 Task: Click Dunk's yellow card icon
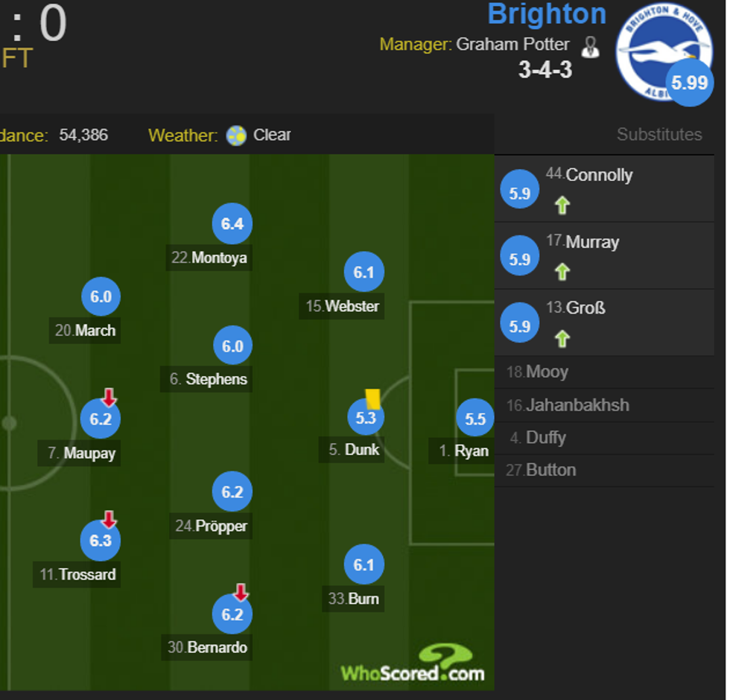pos(373,398)
